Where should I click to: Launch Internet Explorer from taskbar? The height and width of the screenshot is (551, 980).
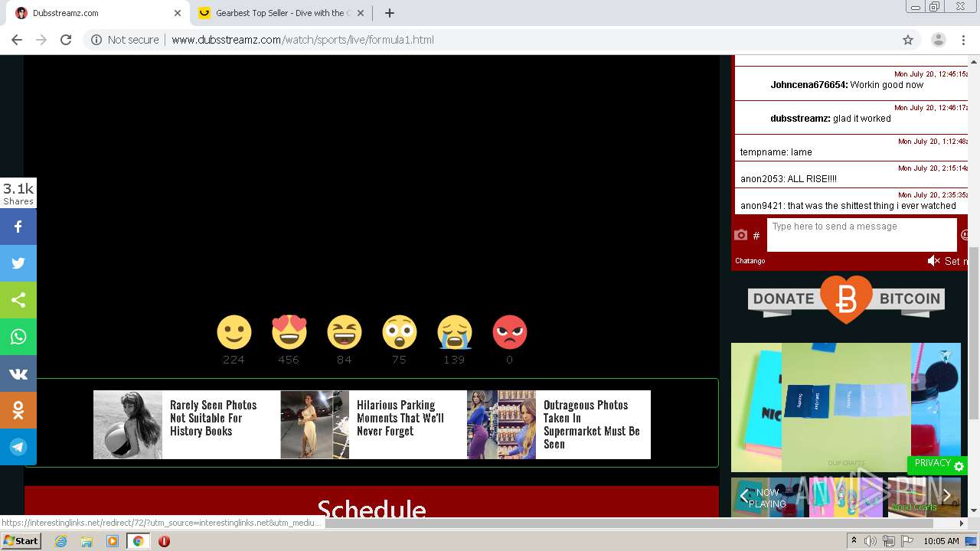click(60, 541)
